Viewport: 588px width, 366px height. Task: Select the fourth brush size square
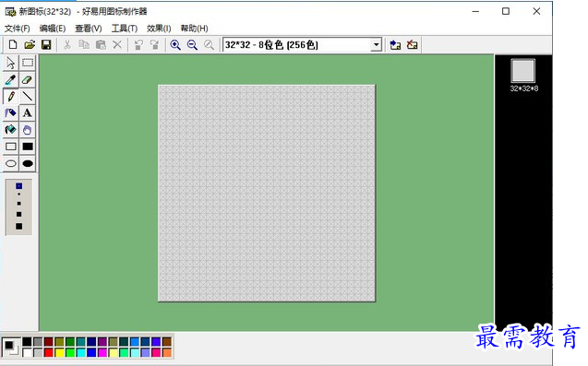click(19, 214)
